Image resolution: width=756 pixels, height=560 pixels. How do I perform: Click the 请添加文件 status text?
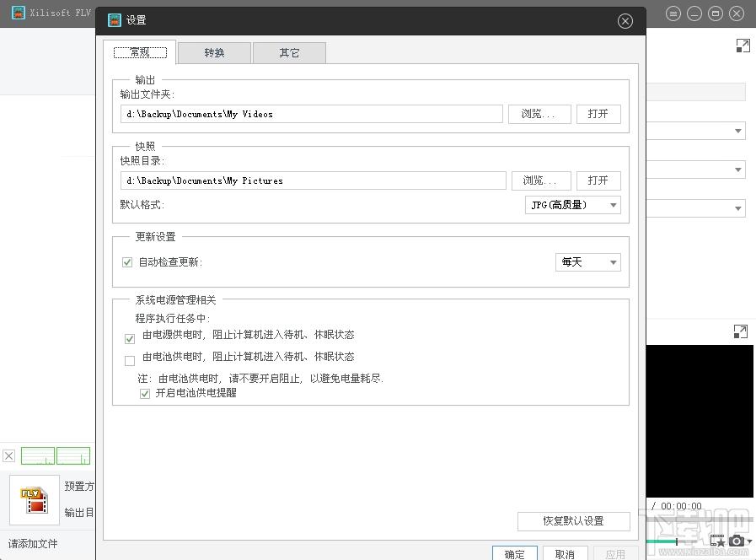(33, 544)
